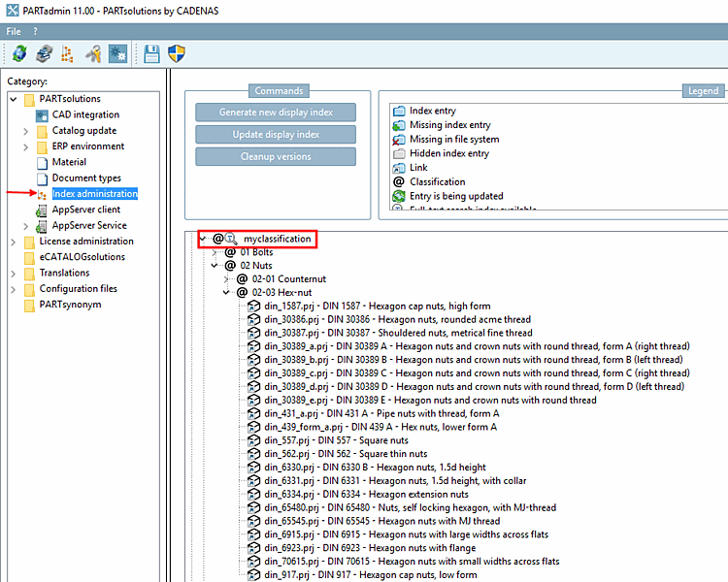Select din_70615.prj small widths entry

pyautogui.click(x=412, y=562)
